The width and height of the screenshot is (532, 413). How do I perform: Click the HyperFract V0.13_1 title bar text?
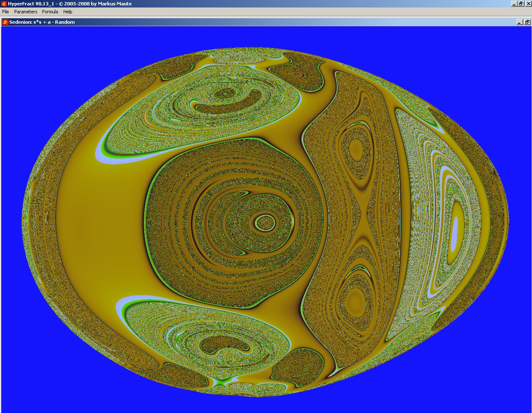70,4
